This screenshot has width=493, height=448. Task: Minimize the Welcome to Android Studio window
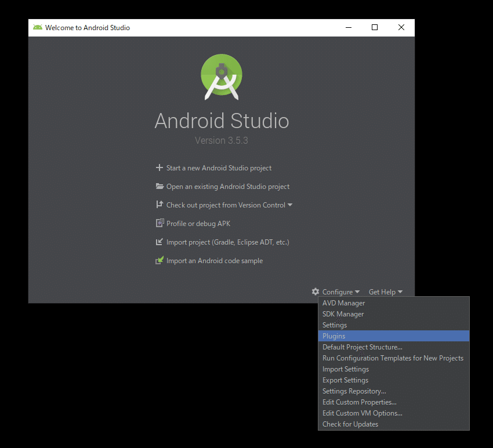point(349,27)
